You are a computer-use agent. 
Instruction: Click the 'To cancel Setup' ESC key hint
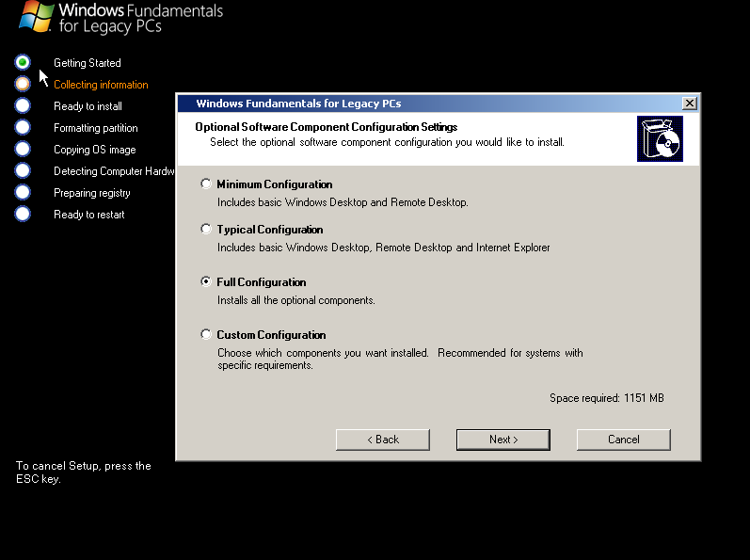pos(83,472)
